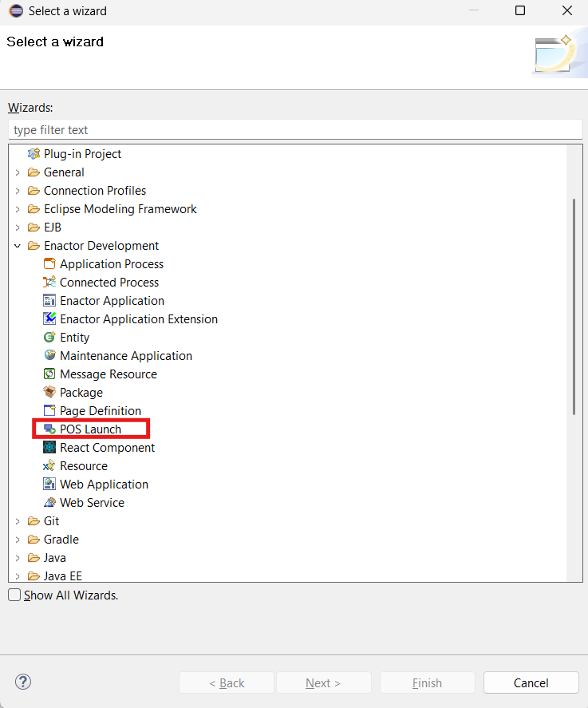Viewport: 588px width, 708px height.
Task: Expand the General category
Action: tap(18, 172)
